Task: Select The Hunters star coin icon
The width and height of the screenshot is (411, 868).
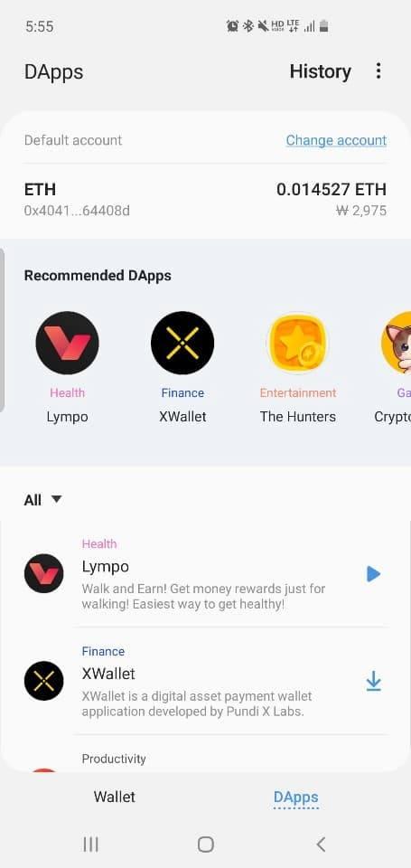Action: 297,343
